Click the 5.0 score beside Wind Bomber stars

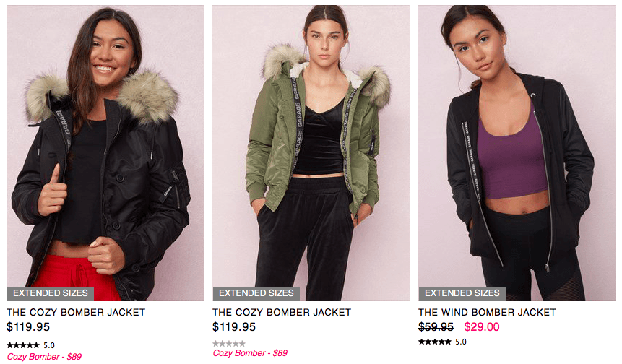point(461,342)
